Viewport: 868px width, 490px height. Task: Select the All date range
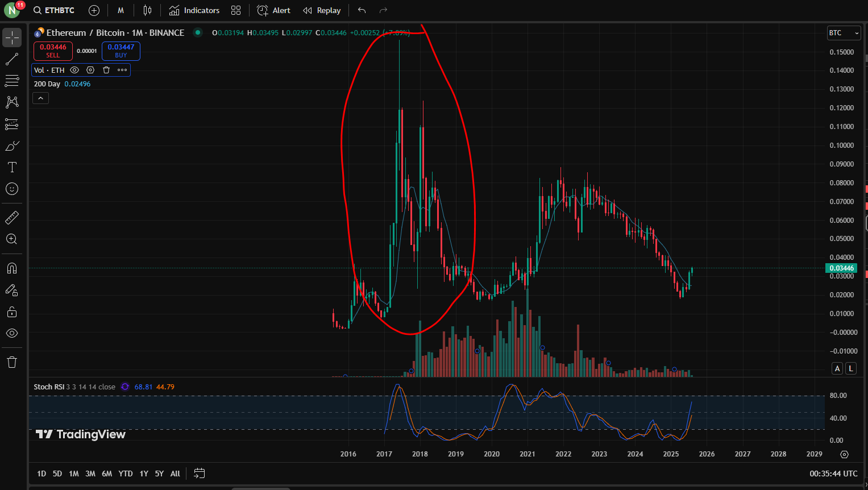point(175,474)
